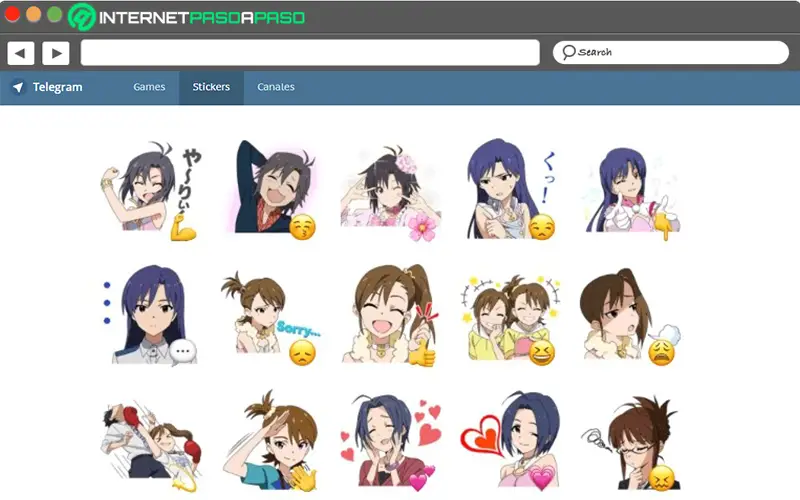800x500 pixels.
Task: Switch to the Games tab
Action: pos(149,87)
